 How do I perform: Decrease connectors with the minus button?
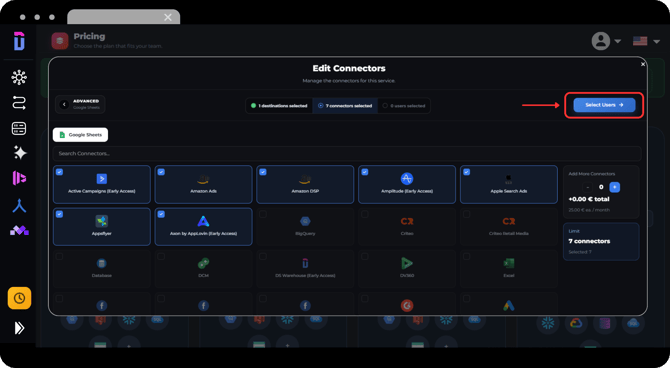pyautogui.click(x=588, y=187)
